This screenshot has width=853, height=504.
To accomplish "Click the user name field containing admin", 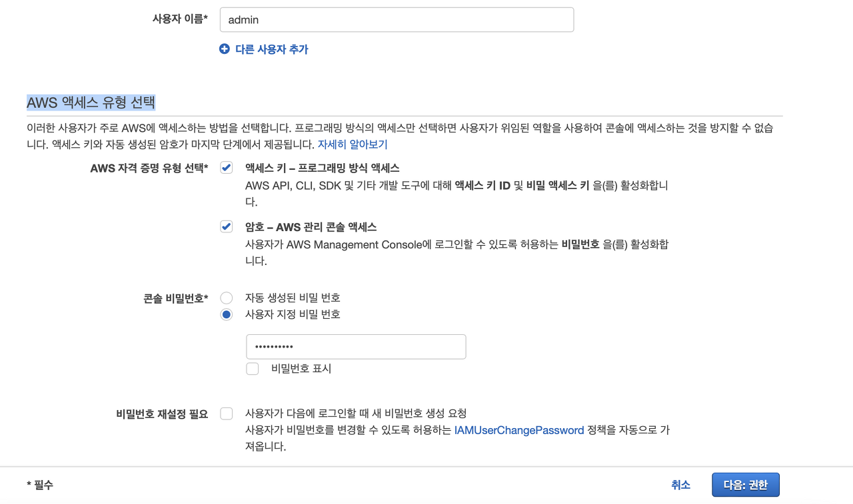I will pyautogui.click(x=397, y=20).
